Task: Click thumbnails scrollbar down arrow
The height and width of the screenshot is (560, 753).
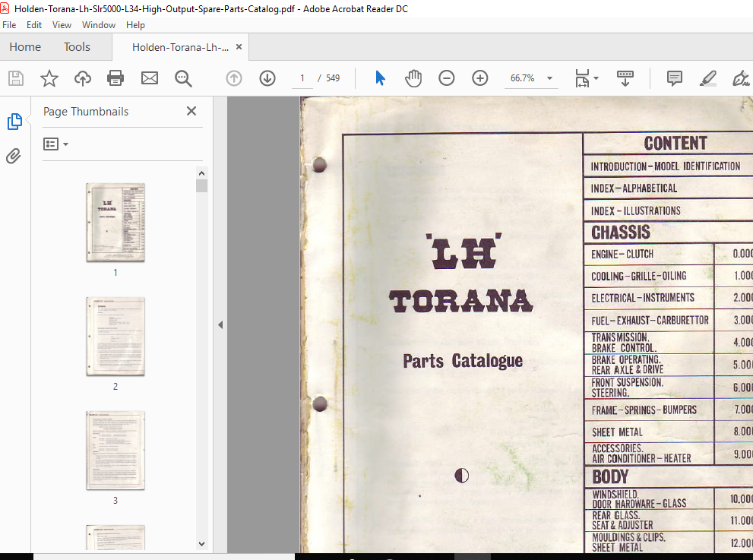Action: click(201, 544)
